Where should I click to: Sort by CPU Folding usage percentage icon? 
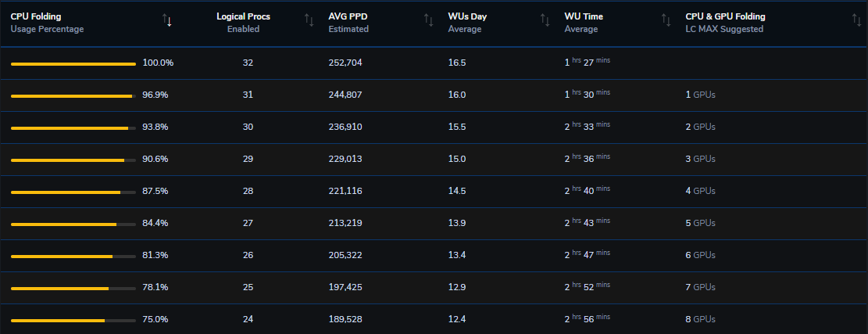point(166,20)
